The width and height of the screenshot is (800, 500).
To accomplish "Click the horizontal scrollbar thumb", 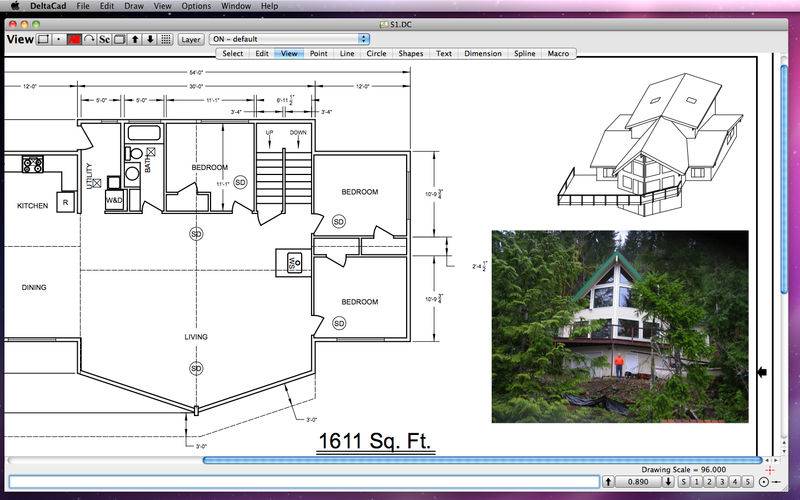I will click(x=482, y=460).
